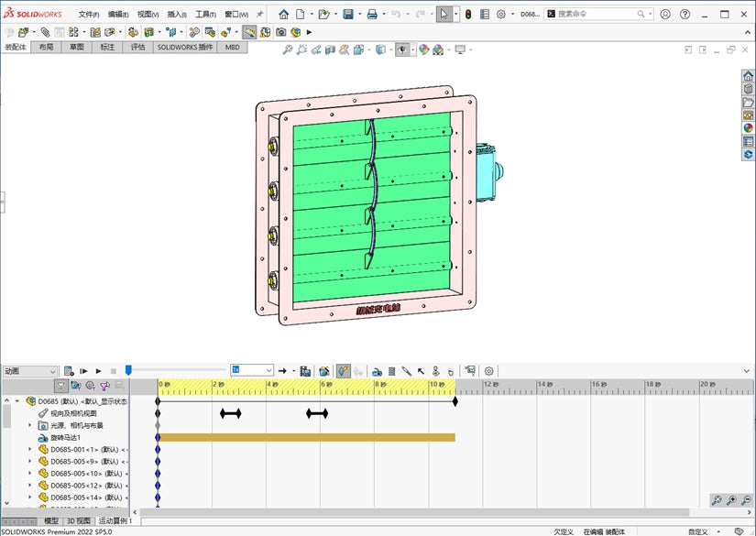This screenshot has height=536, width=756.
Task: Open motion study properties gear
Action: pos(489,371)
